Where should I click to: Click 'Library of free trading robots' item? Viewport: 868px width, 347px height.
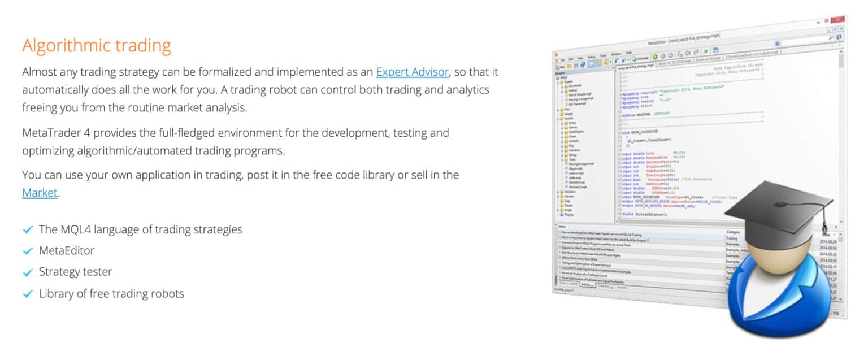(111, 293)
